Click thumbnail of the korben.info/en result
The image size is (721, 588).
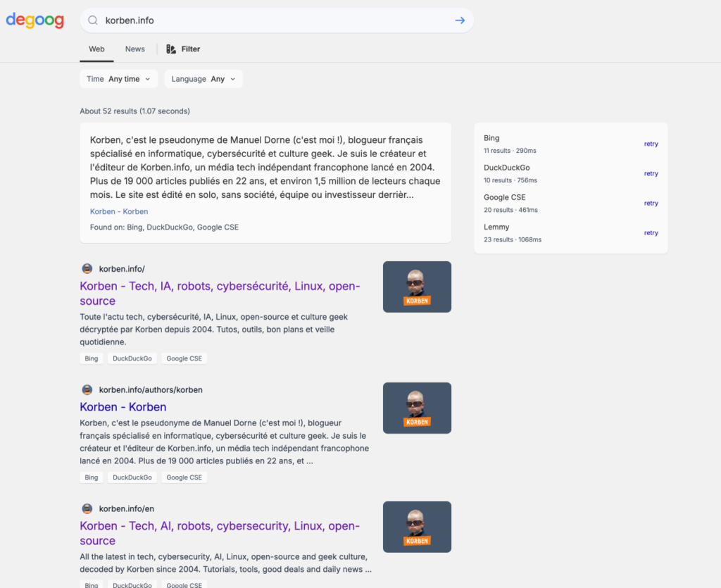pos(417,527)
